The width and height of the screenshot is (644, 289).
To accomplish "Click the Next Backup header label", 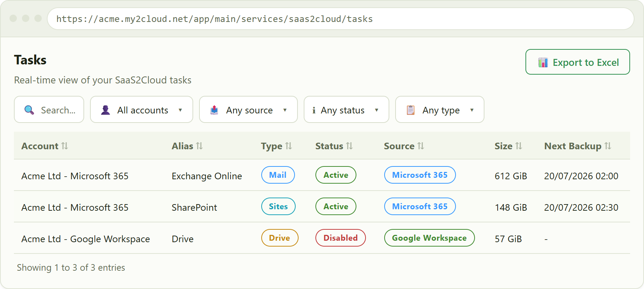I will click(573, 146).
